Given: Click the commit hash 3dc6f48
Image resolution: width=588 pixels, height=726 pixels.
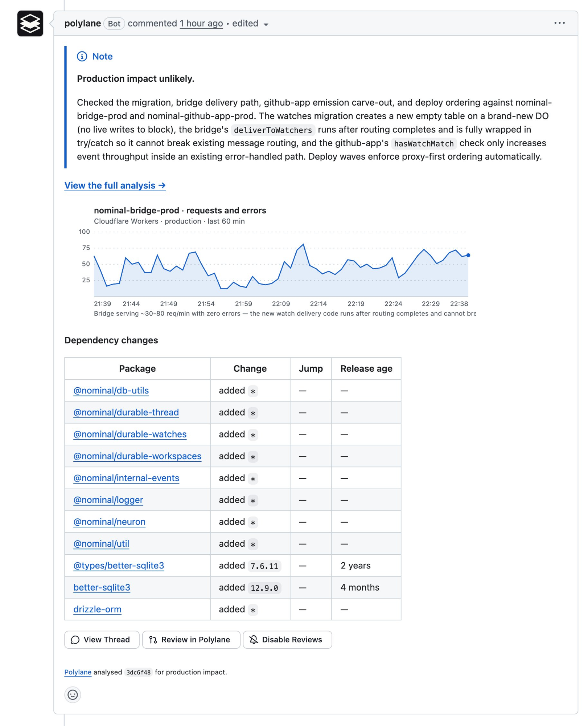Looking at the screenshot, I should [139, 672].
